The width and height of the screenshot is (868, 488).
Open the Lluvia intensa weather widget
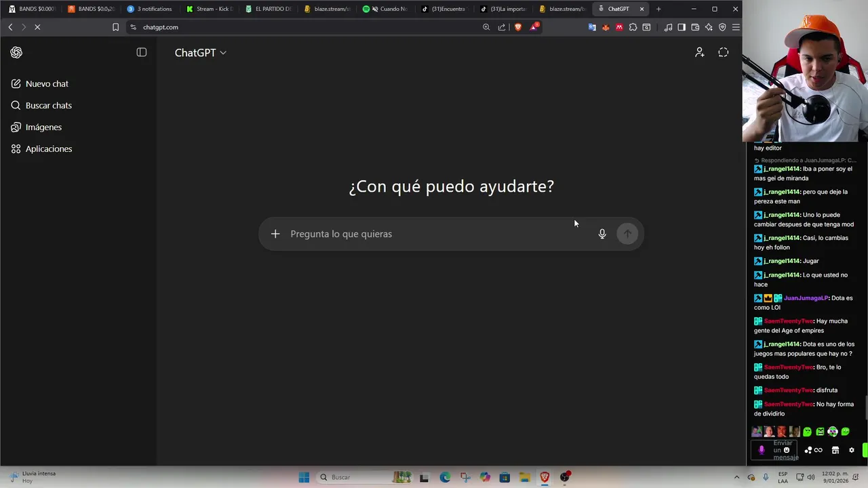(x=32, y=477)
